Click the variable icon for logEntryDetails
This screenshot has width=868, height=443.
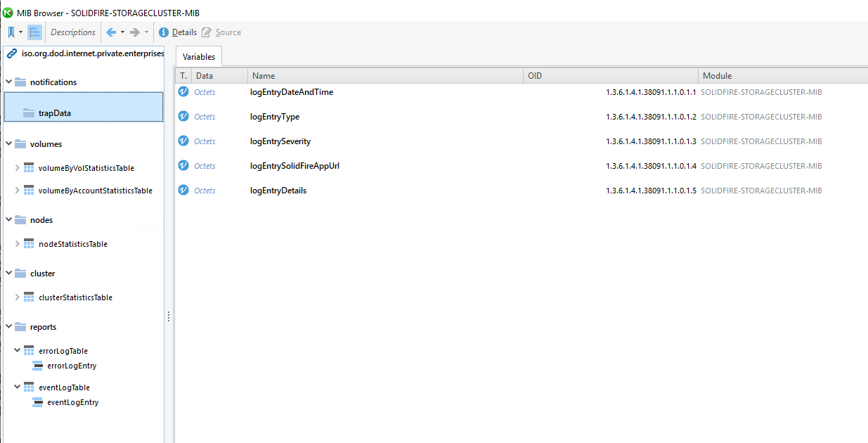point(183,191)
